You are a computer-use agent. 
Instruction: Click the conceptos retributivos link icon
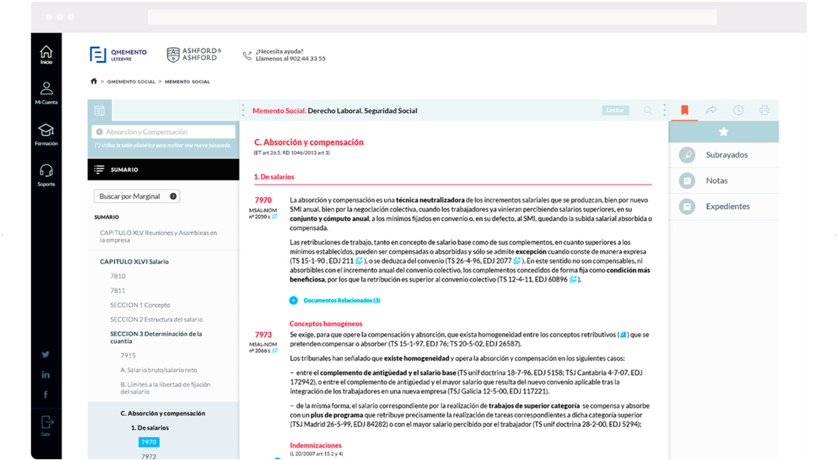(623, 335)
